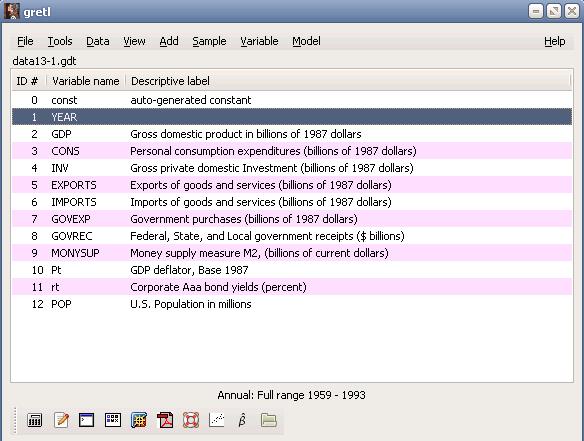Open the session icon view
This screenshot has width=584, height=441.
tap(113, 420)
